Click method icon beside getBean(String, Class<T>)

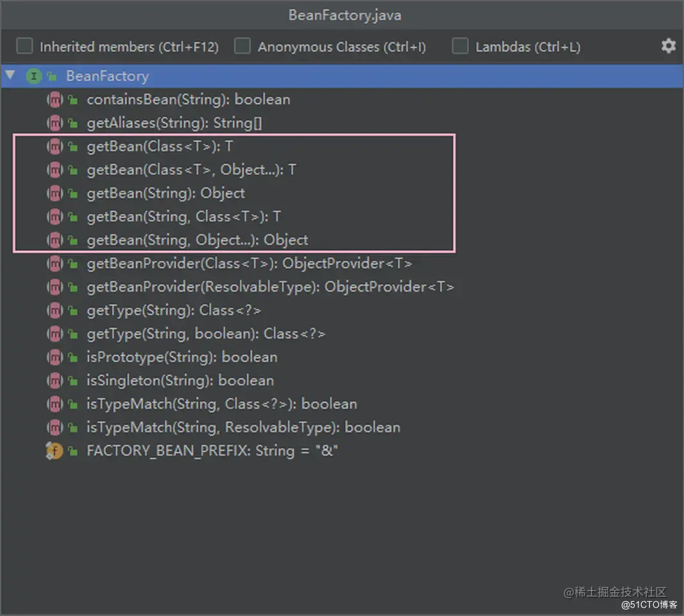pyautogui.click(x=55, y=216)
